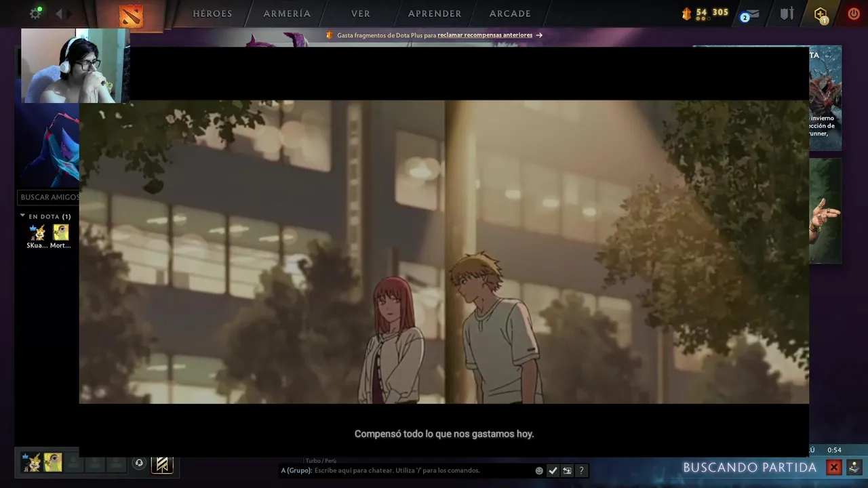This screenshot has width=868, height=488.
Task: Click the chat pop-out window icon
Action: coord(567,470)
